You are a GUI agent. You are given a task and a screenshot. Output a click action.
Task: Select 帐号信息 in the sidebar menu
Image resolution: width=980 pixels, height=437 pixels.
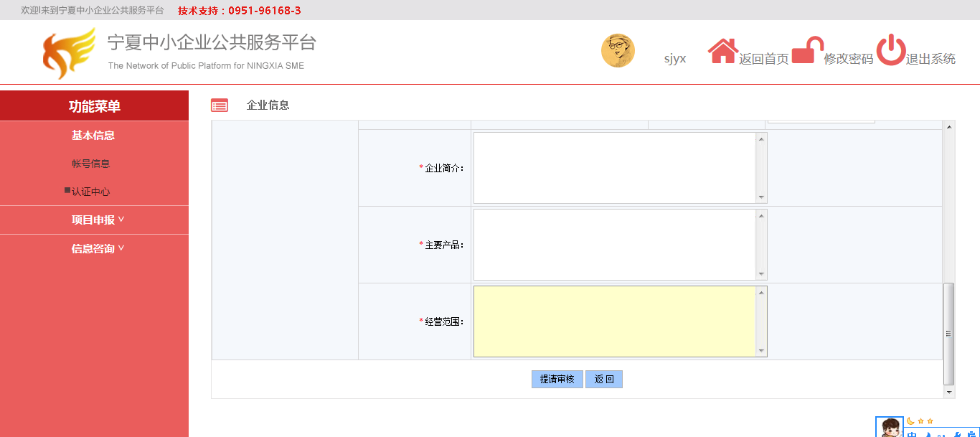pos(91,164)
